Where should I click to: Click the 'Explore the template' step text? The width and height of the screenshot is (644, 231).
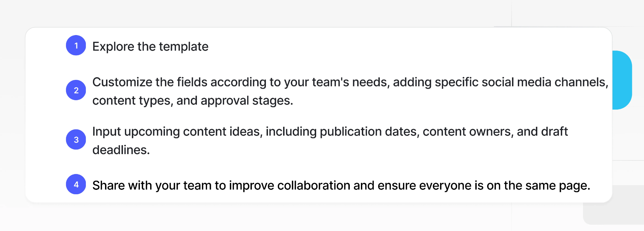(150, 47)
